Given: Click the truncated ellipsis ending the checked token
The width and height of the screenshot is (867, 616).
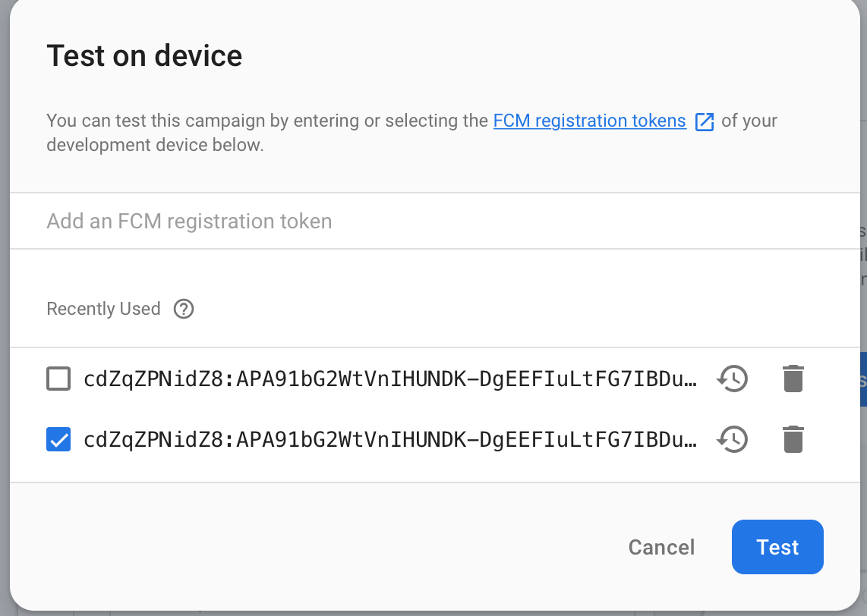Looking at the screenshot, I should point(689,439).
